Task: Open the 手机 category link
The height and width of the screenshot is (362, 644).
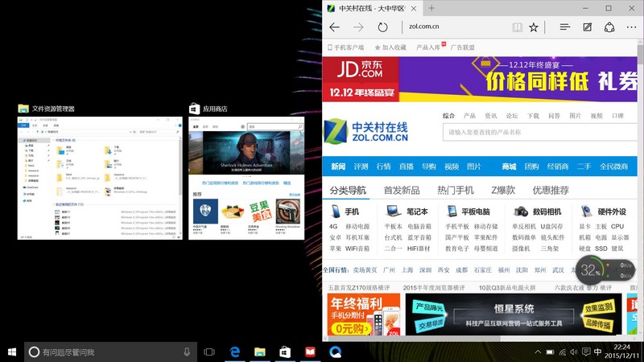Action: [x=352, y=212]
